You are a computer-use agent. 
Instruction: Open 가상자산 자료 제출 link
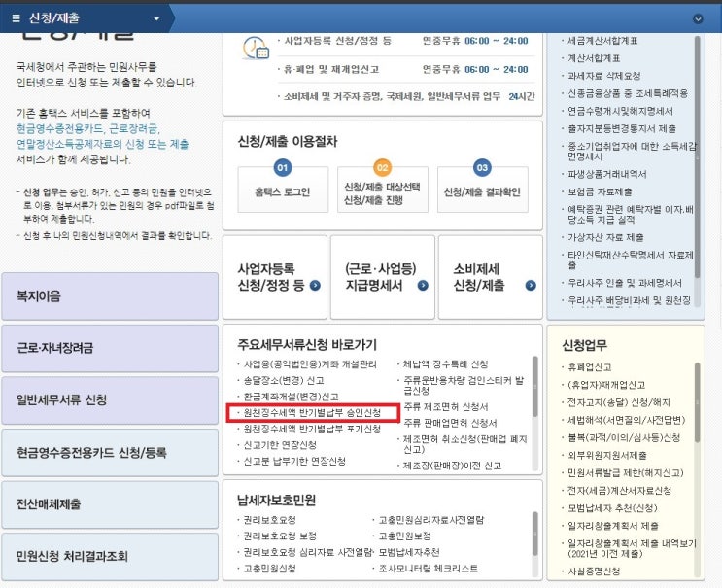coord(605,237)
